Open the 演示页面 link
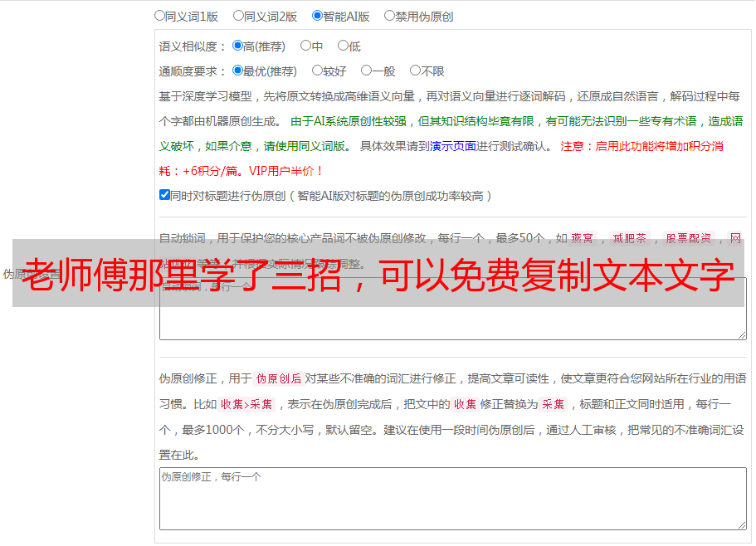Viewport: 756px width, 546px height. 452,146
